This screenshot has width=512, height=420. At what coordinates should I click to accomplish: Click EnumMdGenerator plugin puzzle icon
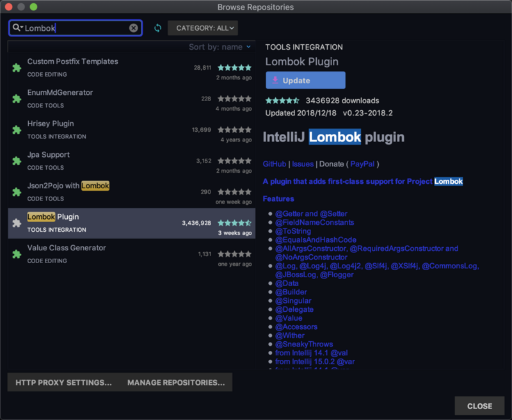(17, 99)
